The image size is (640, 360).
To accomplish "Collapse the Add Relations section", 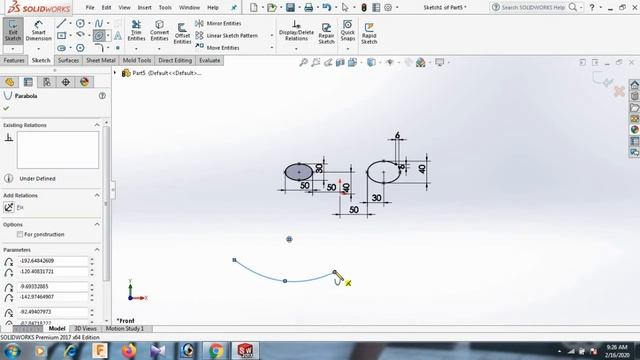I will (x=97, y=195).
